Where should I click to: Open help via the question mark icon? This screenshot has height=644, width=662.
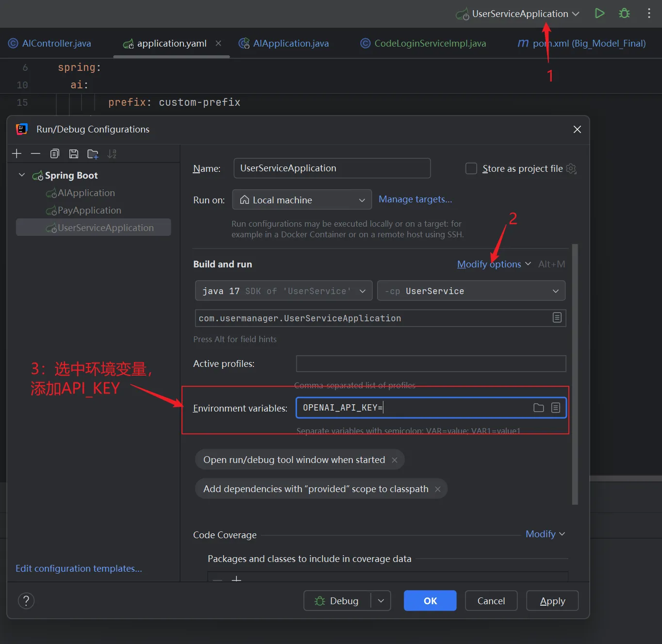point(26,601)
